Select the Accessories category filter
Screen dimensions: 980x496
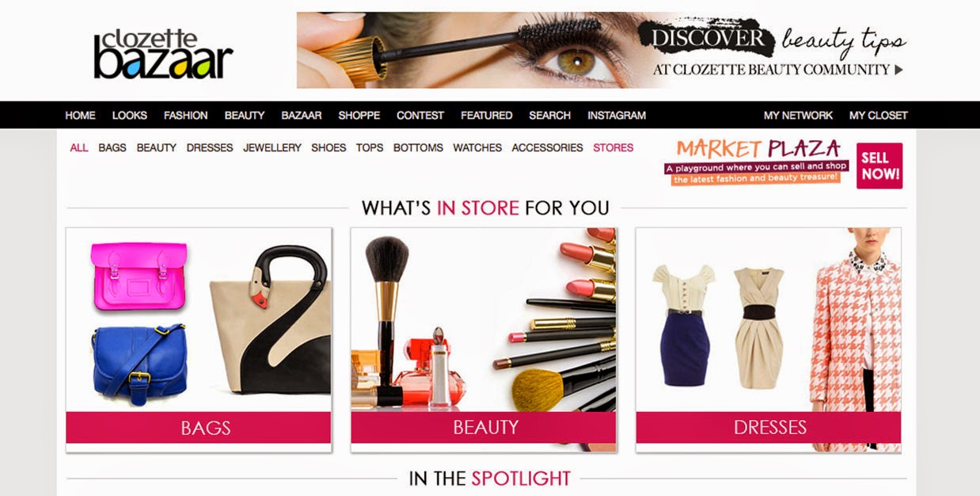(x=547, y=147)
